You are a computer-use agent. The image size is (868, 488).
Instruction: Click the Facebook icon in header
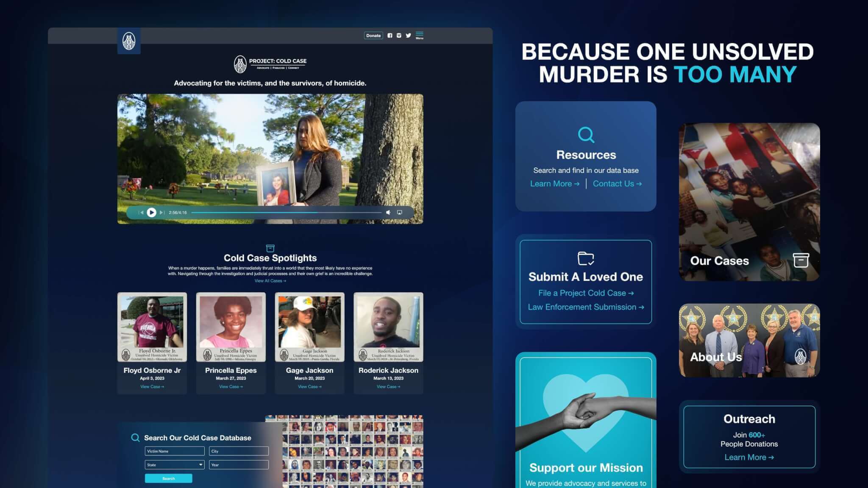[390, 36]
